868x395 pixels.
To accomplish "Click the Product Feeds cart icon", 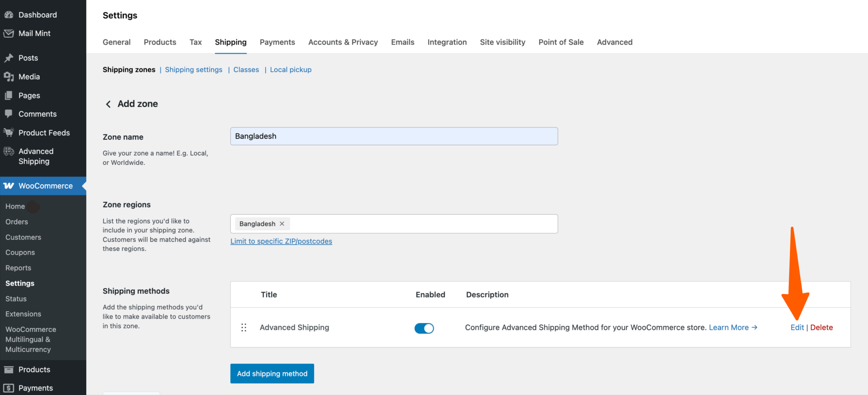I will pos(9,132).
